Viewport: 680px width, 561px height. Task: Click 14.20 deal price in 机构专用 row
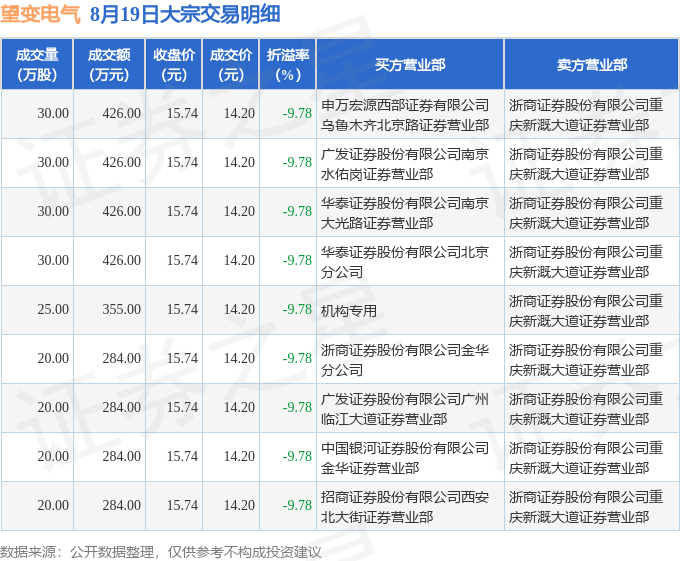coord(239,310)
